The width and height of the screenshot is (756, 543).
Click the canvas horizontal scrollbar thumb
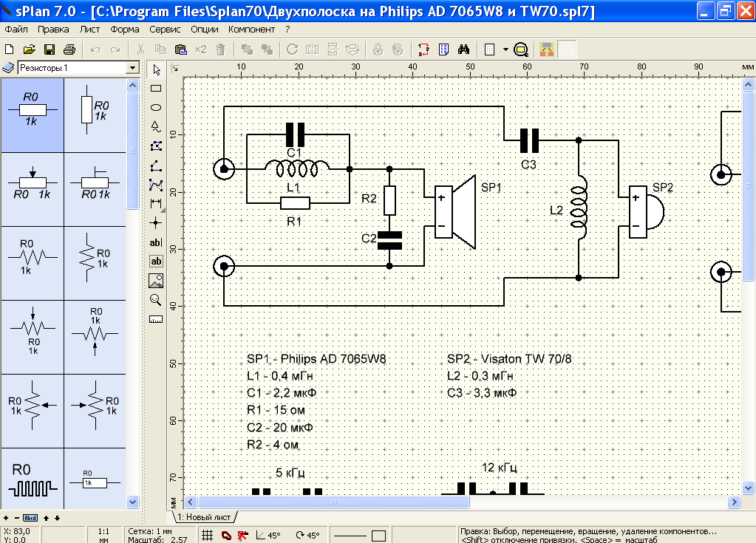click(333, 502)
